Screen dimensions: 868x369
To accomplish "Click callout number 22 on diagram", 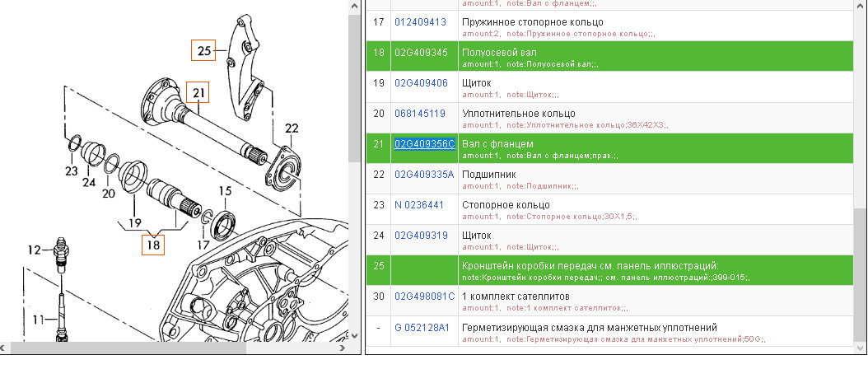I will (292, 128).
